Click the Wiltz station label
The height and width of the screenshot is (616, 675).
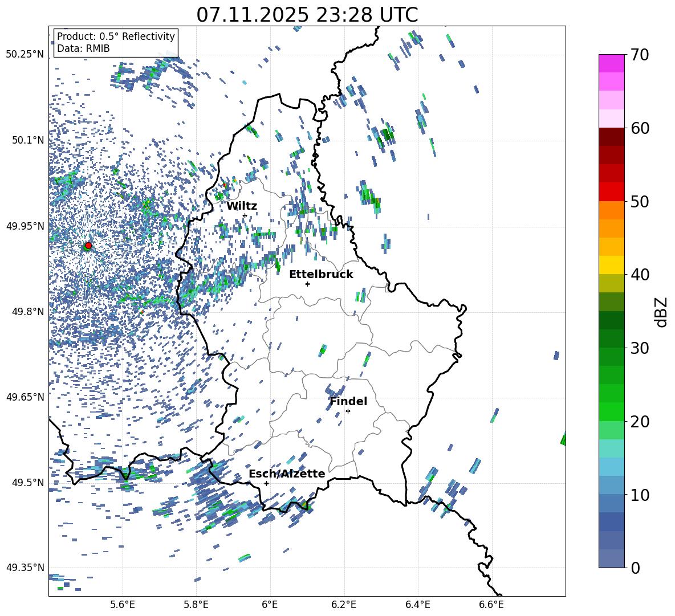242,206
